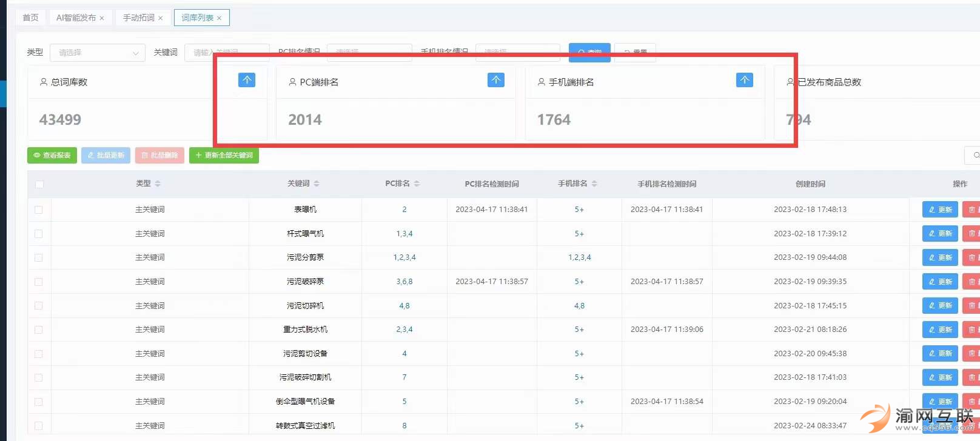
Task: Check the checkbox for the 表曝机 row
Action: (39, 210)
